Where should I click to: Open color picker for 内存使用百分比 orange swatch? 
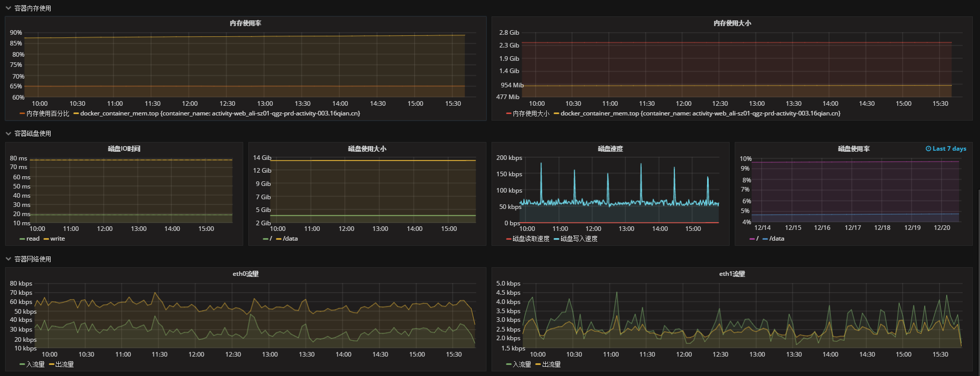pyautogui.click(x=22, y=113)
